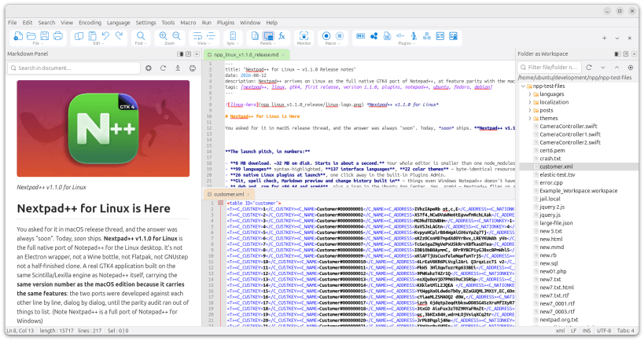
Task: Print the Markdown preview
Action: coord(192,68)
